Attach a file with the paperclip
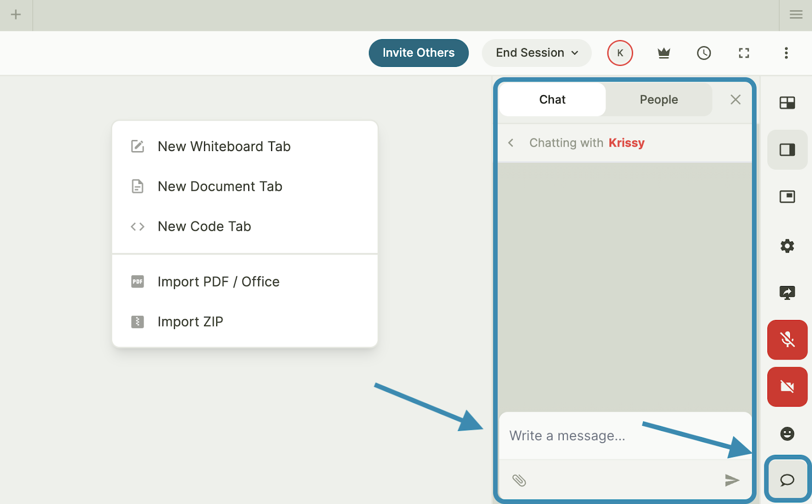The width and height of the screenshot is (812, 504). pos(518,480)
